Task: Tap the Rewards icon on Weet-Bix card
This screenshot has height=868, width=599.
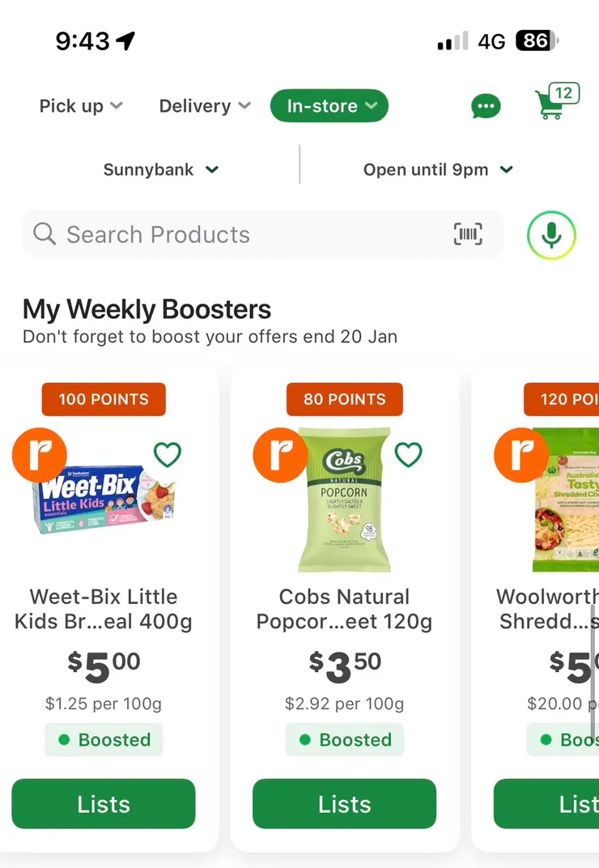Action: (x=39, y=455)
